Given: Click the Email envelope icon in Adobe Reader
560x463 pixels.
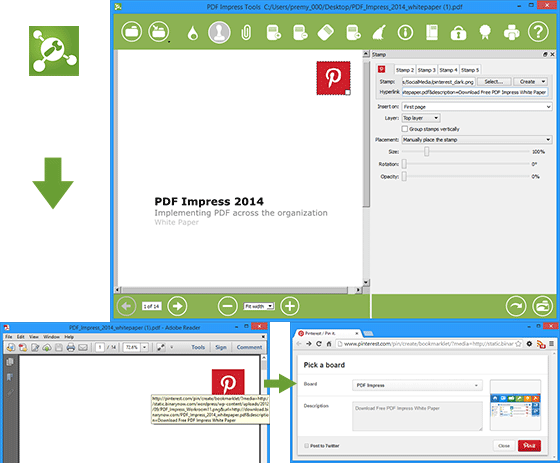Looking at the screenshot, I should [x=83, y=347].
